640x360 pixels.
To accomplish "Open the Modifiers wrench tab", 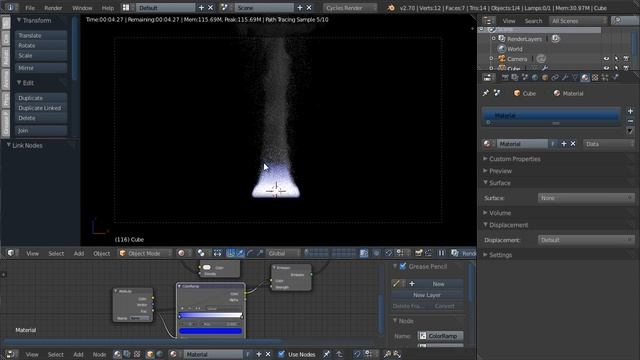I will [565, 78].
